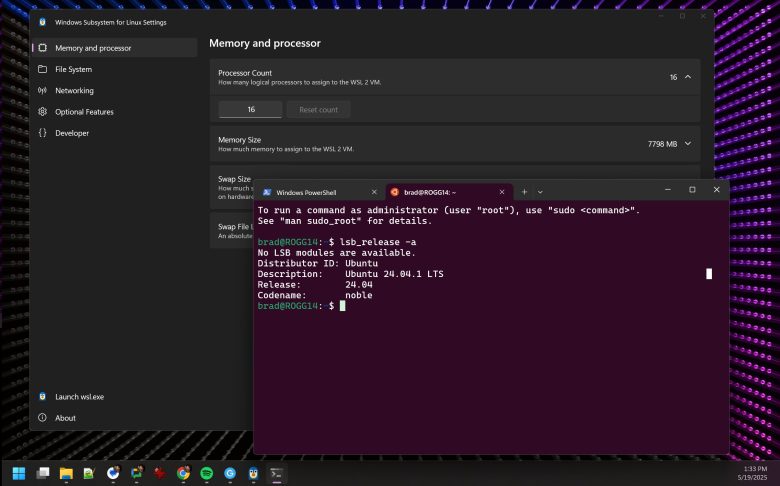Screen dimensions: 780x486
Task: Click the Networking antenna icon in sidebar
Action: 43,91
